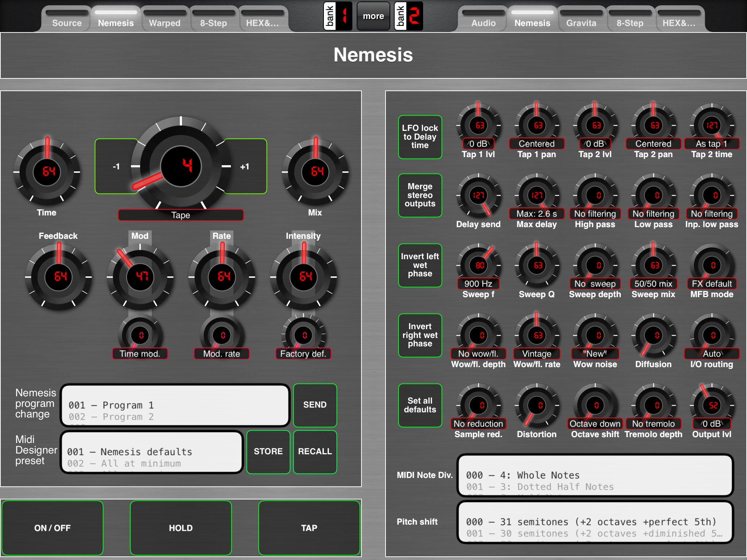This screenshot has width=747, height=560.
Task: Click the Tap 1 lvl knob
Action: coord(479,125)
